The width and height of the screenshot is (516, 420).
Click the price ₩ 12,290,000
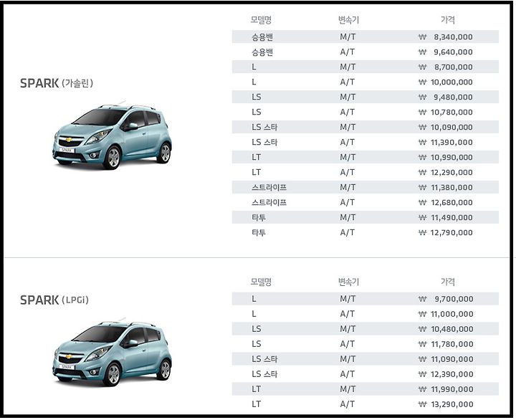point(445,172)
